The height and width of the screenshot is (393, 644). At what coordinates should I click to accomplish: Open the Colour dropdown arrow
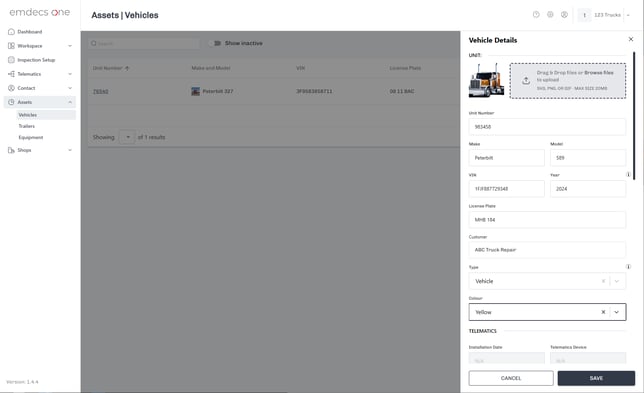pyautogui.click(x=616, y=312)
